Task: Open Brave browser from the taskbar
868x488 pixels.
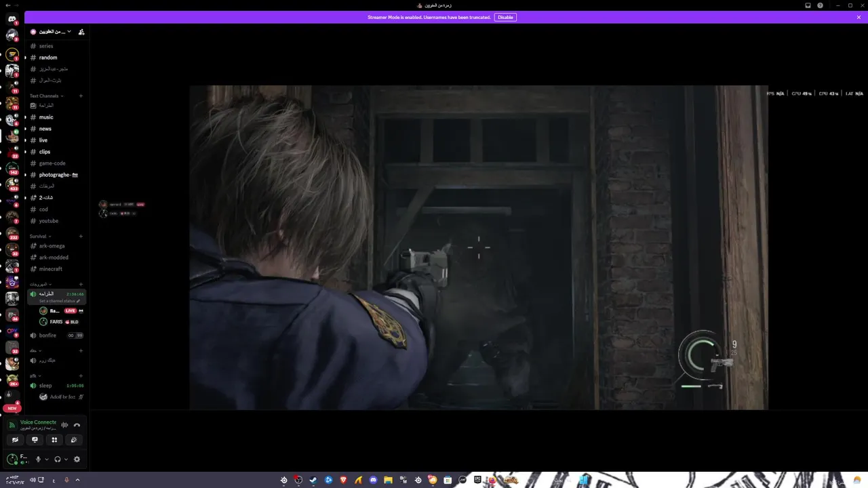Action: (x=343, y=480)
